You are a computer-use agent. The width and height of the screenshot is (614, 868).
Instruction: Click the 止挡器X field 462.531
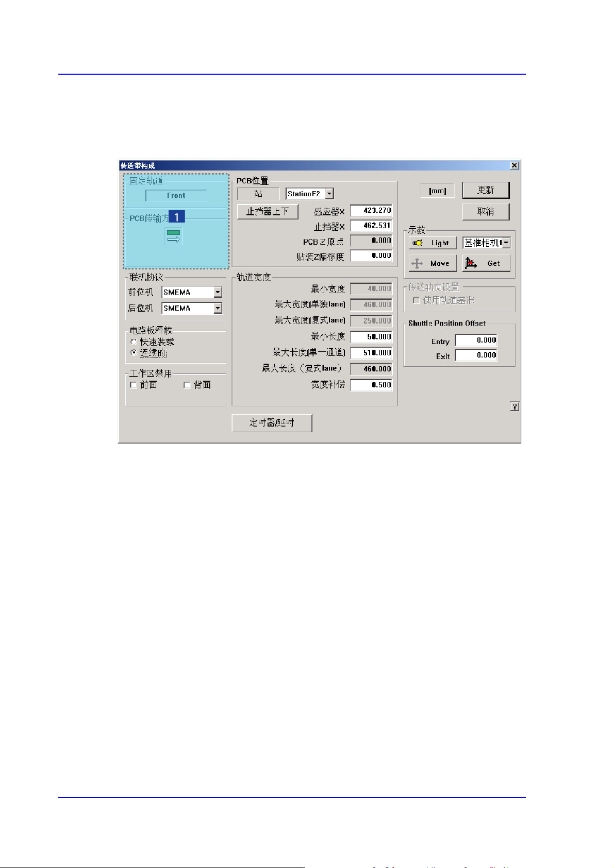(371, 225)
